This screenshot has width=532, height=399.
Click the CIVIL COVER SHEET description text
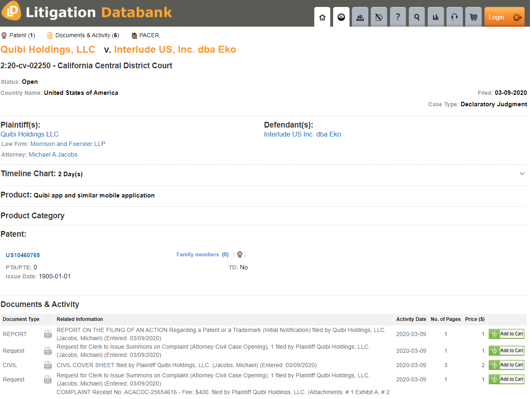click(x=187, y=365)
